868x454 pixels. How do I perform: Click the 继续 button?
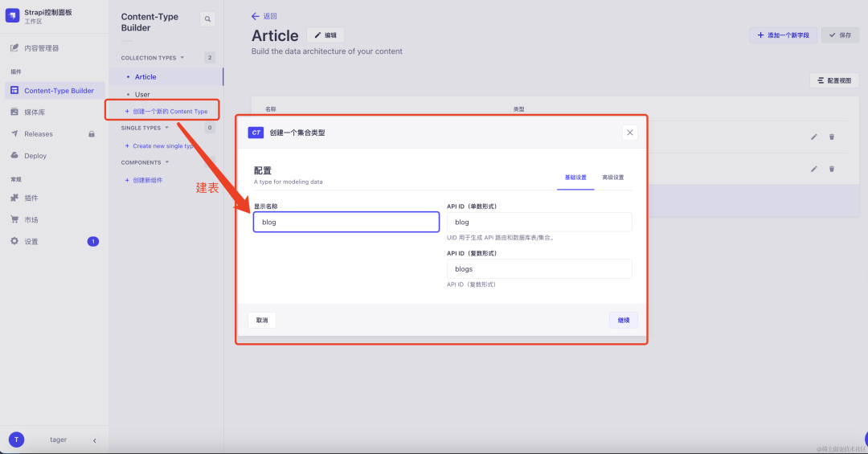[624, 320]
